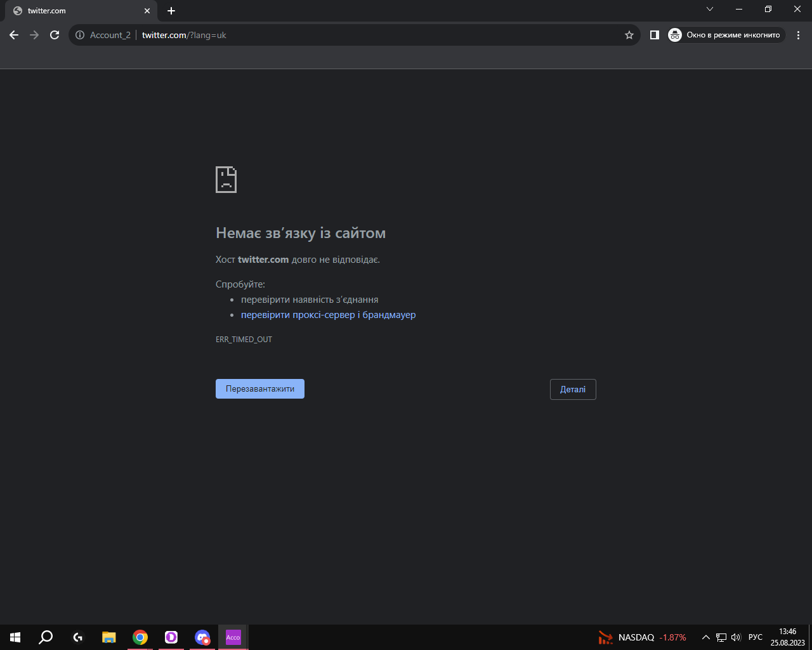Open the volume tray icon
This screenshot has width=812, height=650.
pos(737,637)
